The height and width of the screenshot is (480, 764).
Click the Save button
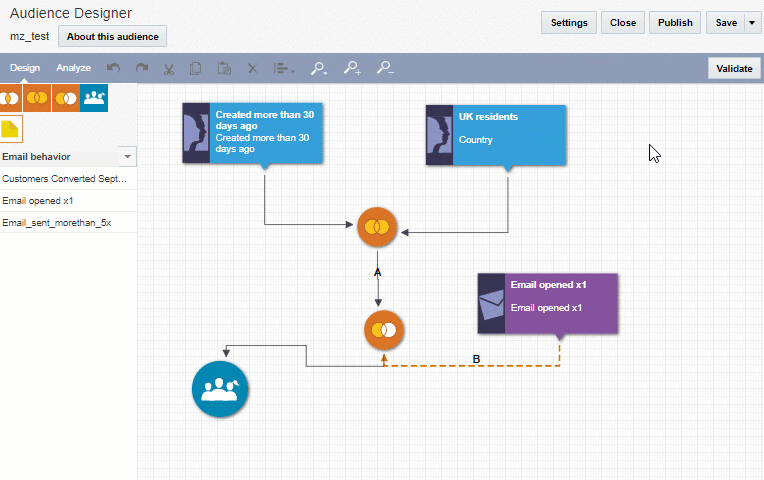point(726,23)
